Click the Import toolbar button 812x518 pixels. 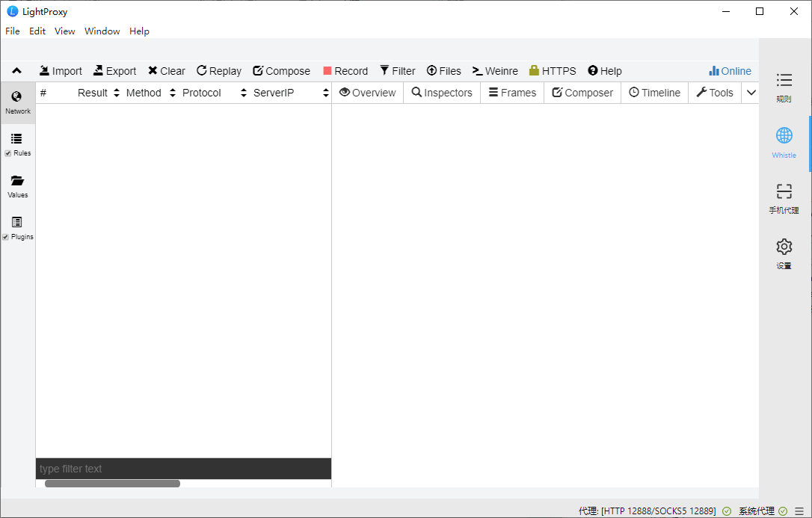pyautogui.click(x=61, y=71)
